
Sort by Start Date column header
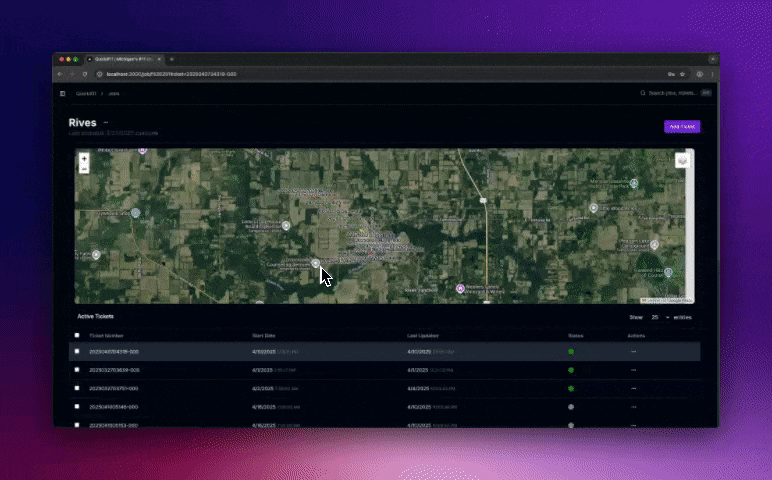[x=264, y=336]
